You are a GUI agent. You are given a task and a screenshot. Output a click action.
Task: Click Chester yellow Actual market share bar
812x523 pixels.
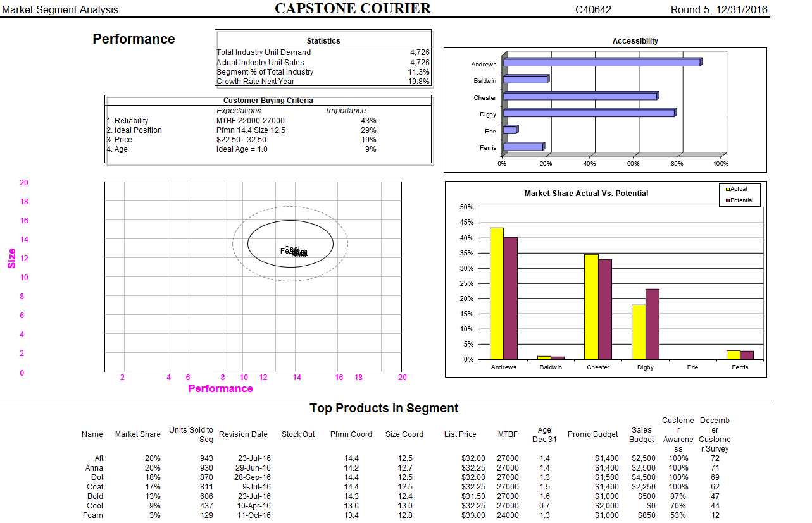click(x=591, y=307)
